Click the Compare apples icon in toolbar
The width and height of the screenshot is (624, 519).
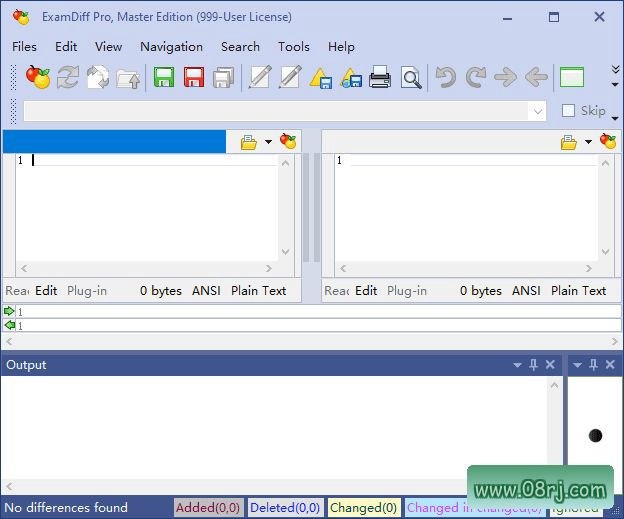coord(37,77)
